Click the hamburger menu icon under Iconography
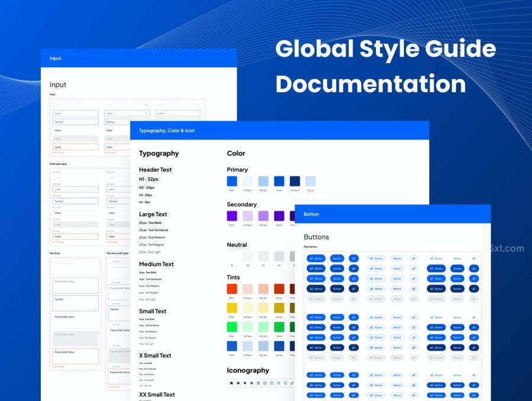532x401 pixels. click(x=238, y=383)
